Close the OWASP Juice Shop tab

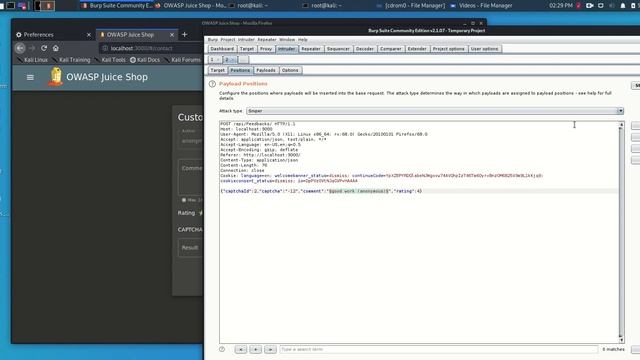pyautogui.click(x=172, y=35)
